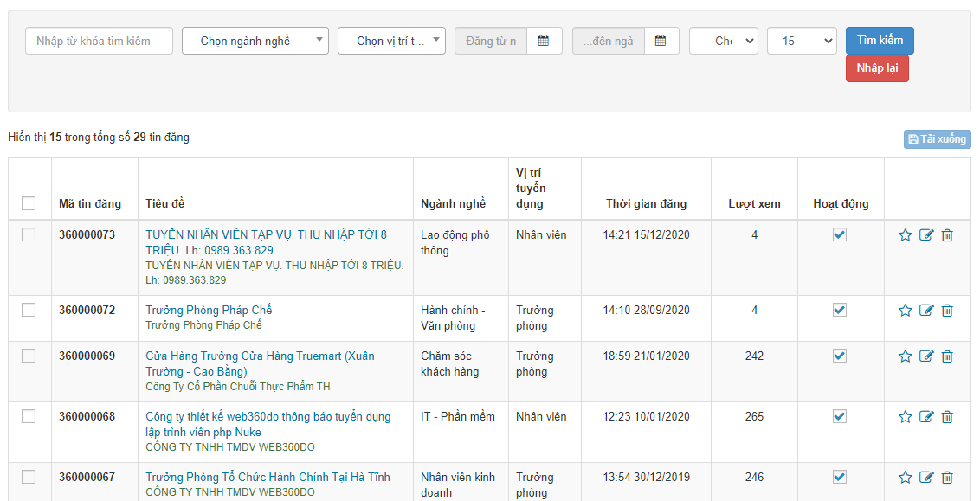Image resolution: width=980 pixels, height=501 pixels.
Task: Open the '---Chọn ngành nghề---' dropdown
Action: 255,41
